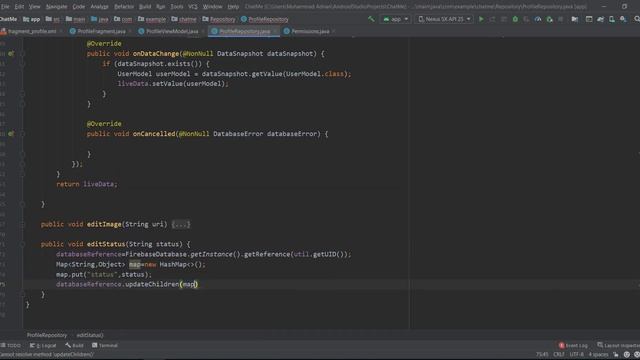Open the File menu

4,7
